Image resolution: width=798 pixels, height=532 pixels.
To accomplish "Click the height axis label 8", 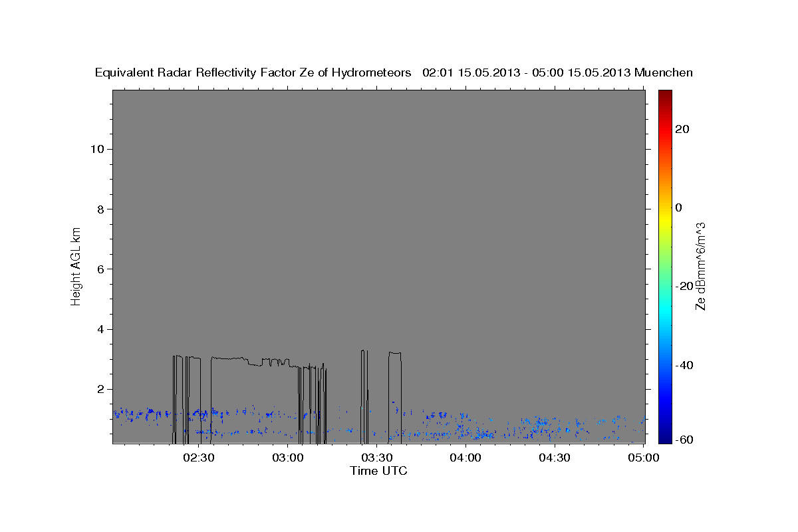I will pos(101,209).
